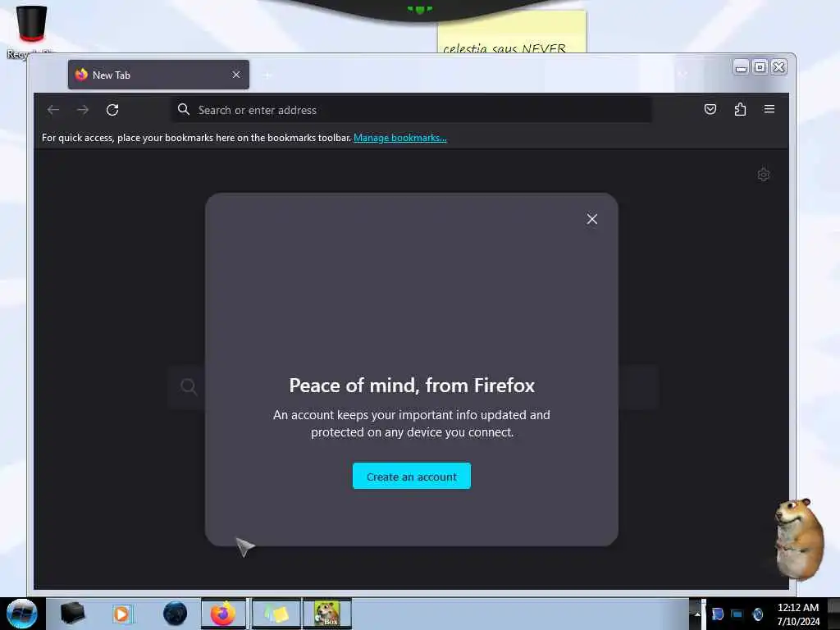Image resolution: width=840 pixels, height=630 pixels.
Task: Open new tab personalize gear icon
Action: coord(764,175)
